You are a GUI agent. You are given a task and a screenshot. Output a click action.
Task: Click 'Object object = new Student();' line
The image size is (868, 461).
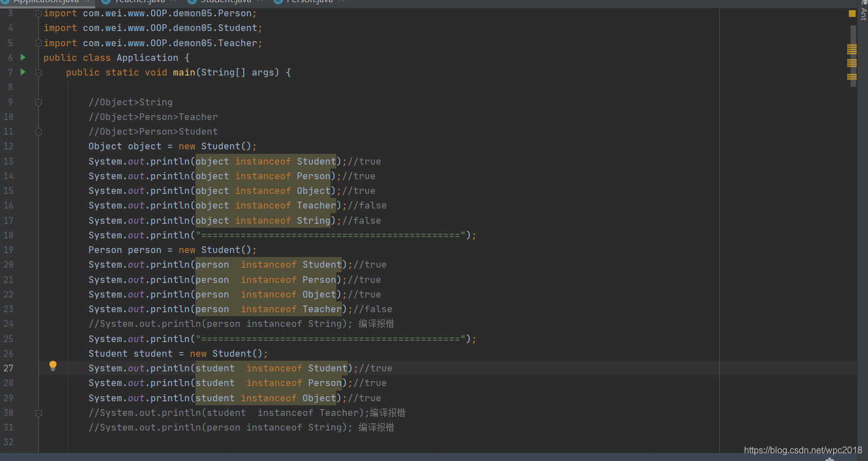pyautogui.click(x=172, y=147)
